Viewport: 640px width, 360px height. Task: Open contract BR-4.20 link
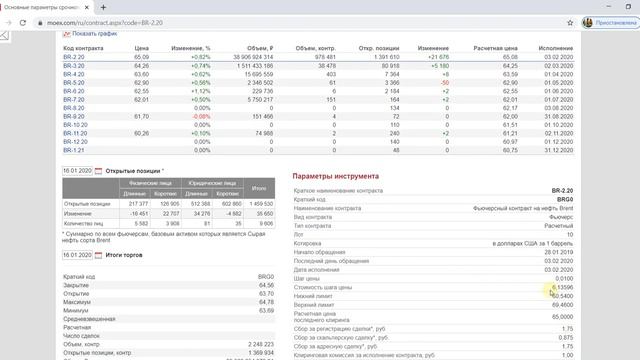(x=74, y=74)
